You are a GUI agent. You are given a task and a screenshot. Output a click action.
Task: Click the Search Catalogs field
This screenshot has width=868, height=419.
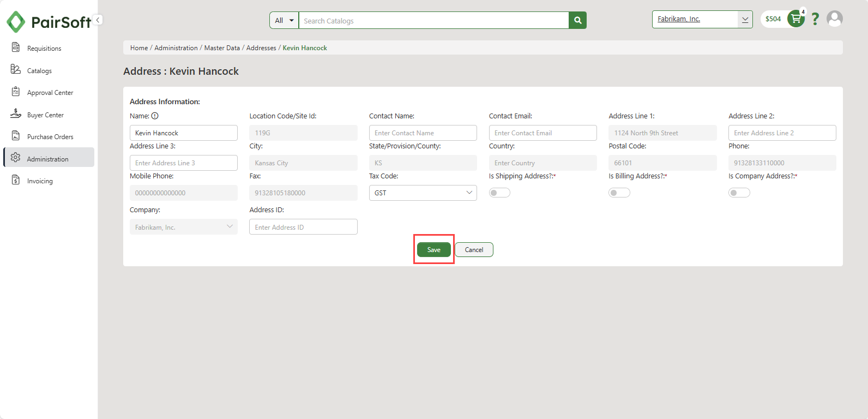tap(433, 20)
